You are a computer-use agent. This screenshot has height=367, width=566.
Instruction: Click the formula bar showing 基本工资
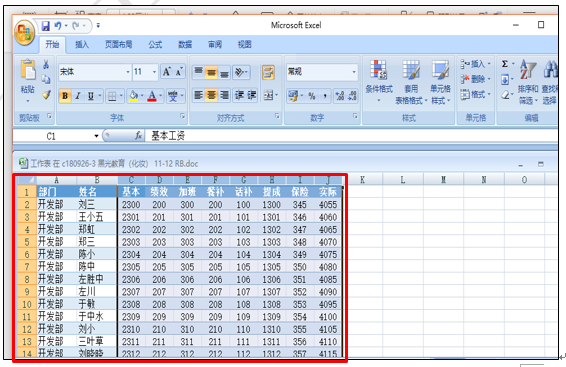tap(351, 136)
